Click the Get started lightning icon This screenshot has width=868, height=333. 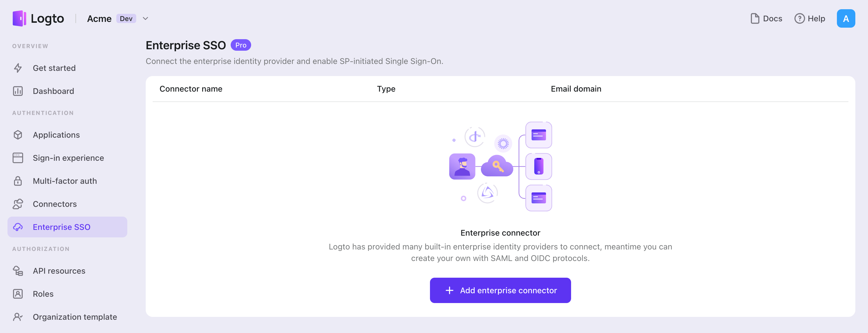point(18,68)
